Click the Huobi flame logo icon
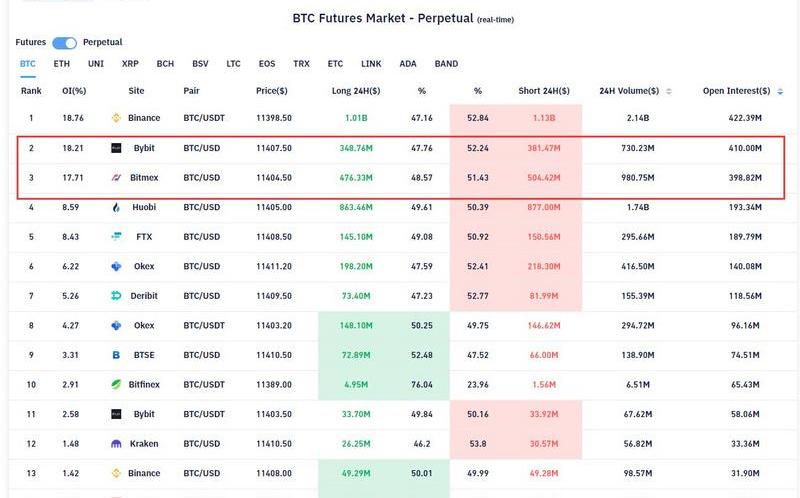Viewport: 800px width, 498px height. pyautogui.click(x=117, y=207)
